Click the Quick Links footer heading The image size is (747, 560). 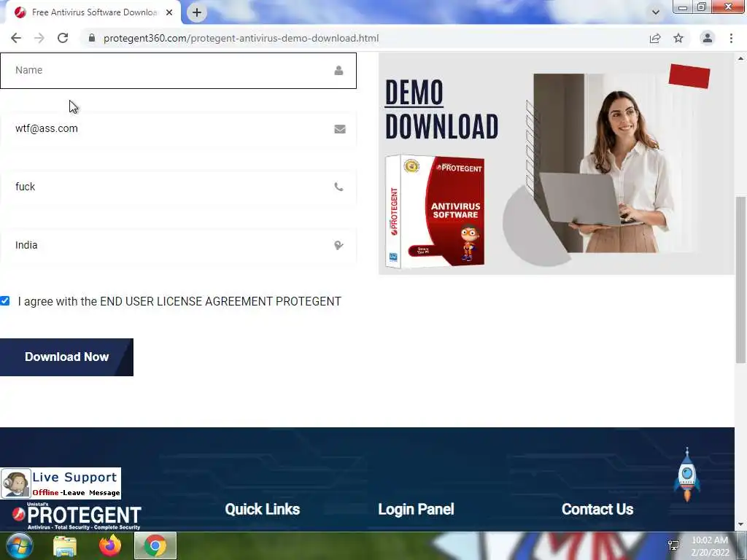point(263,510)
